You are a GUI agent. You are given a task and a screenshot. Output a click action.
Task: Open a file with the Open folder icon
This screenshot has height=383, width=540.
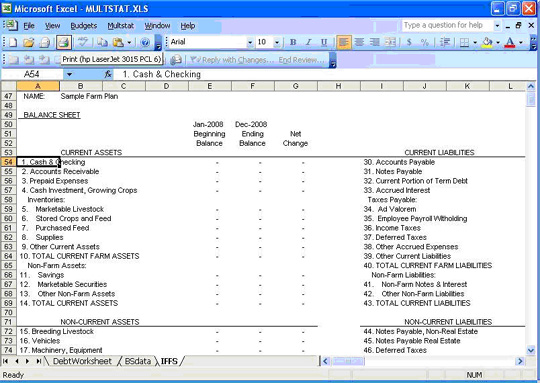point(29,42)
